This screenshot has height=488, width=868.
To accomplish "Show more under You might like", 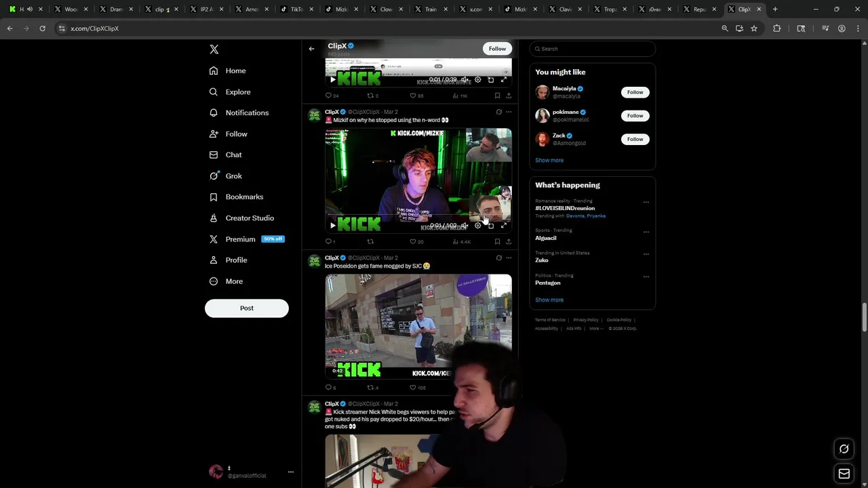I will [x=549, y=161].
